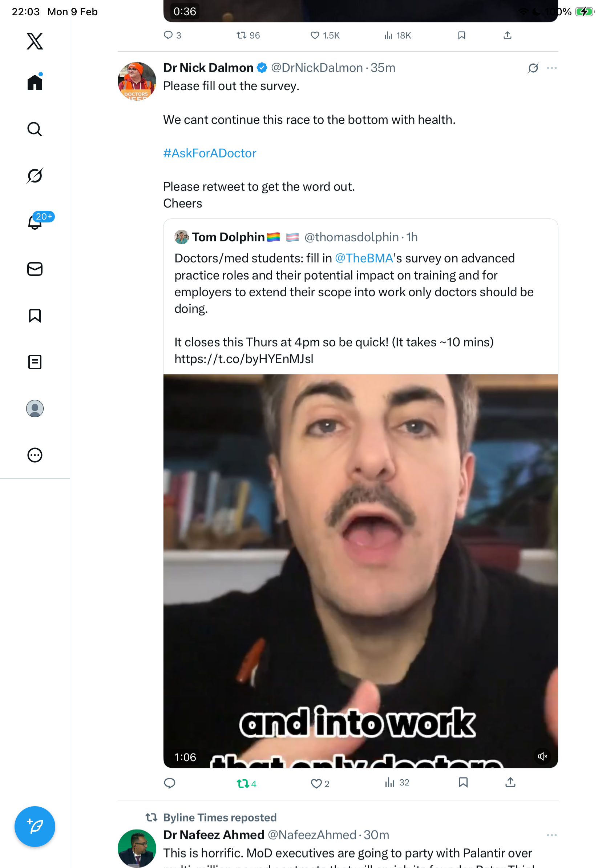Undo repost on Dr Nick Dalmon's post
Screen dimensions: 606x868
coord(246,784)
